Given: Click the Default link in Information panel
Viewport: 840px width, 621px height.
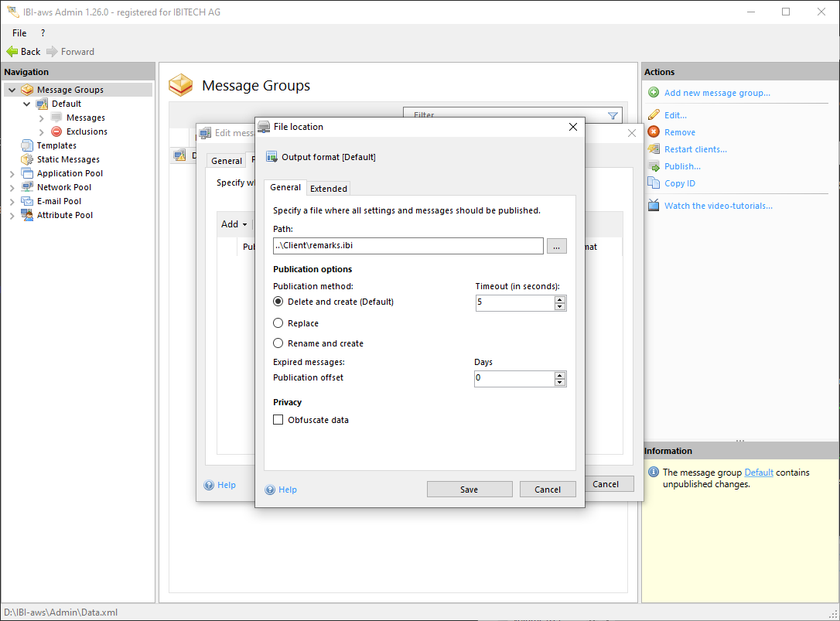Looking at the screenshot, I should [758, 473].
